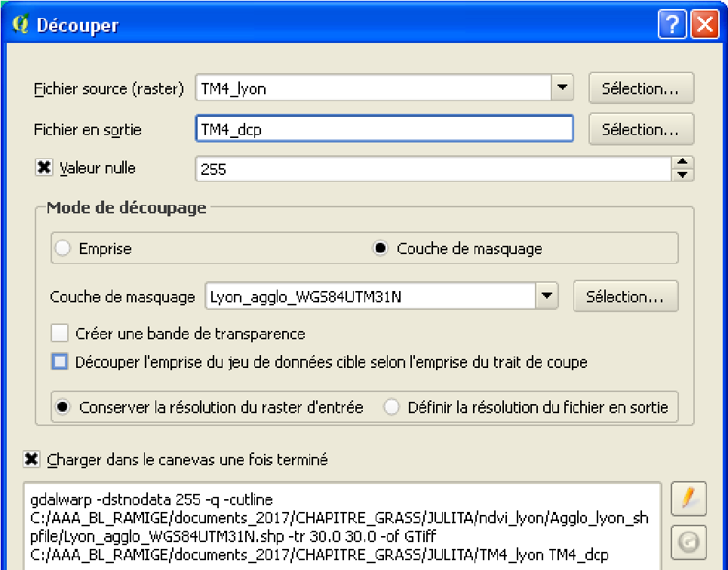Open the Couche de masquage dropdown arrow
728x570 pixels.
[546, 296]
